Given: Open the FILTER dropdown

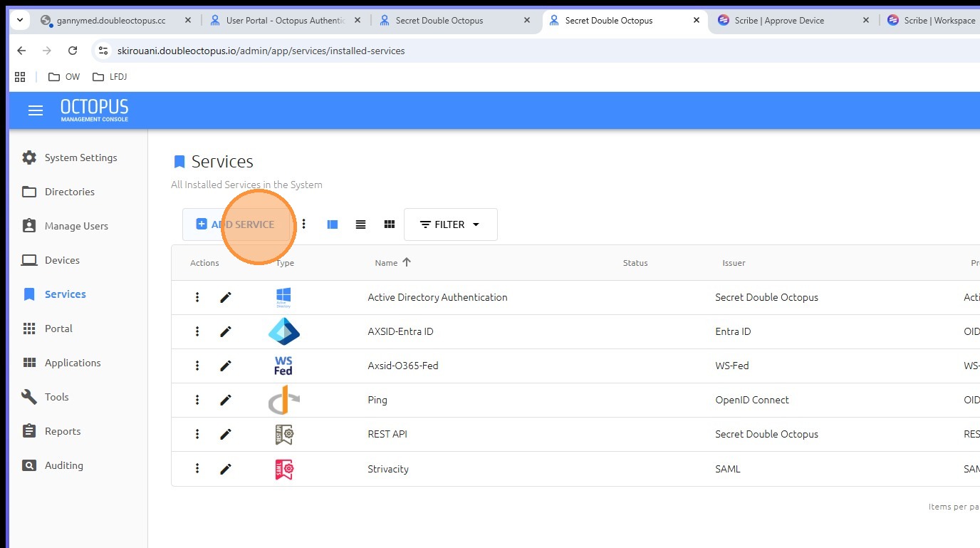Looking at the screenshot, I should click(x=450, y=224).
